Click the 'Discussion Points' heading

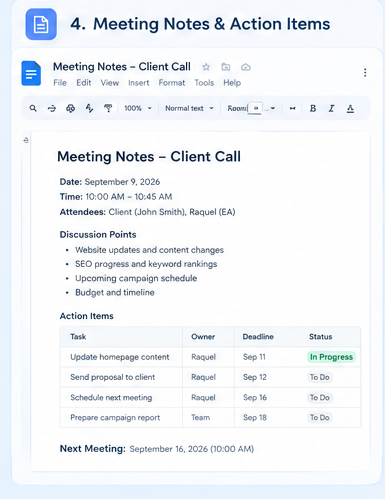[98, 235]
